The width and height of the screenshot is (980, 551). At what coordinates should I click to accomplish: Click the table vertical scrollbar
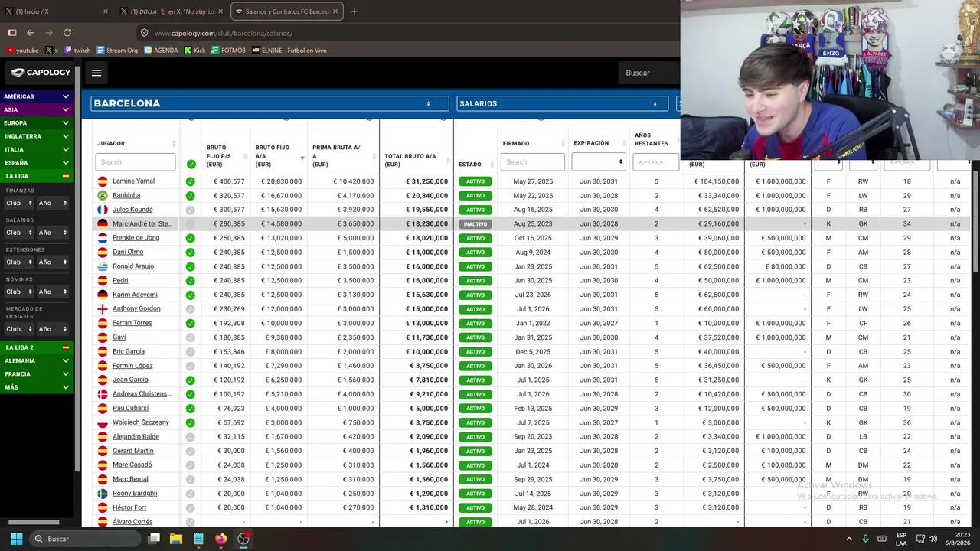[975, 222]
